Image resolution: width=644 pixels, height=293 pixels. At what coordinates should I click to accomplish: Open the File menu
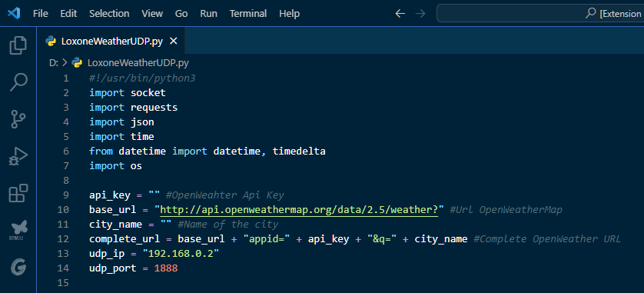click(x=40, y=14)
